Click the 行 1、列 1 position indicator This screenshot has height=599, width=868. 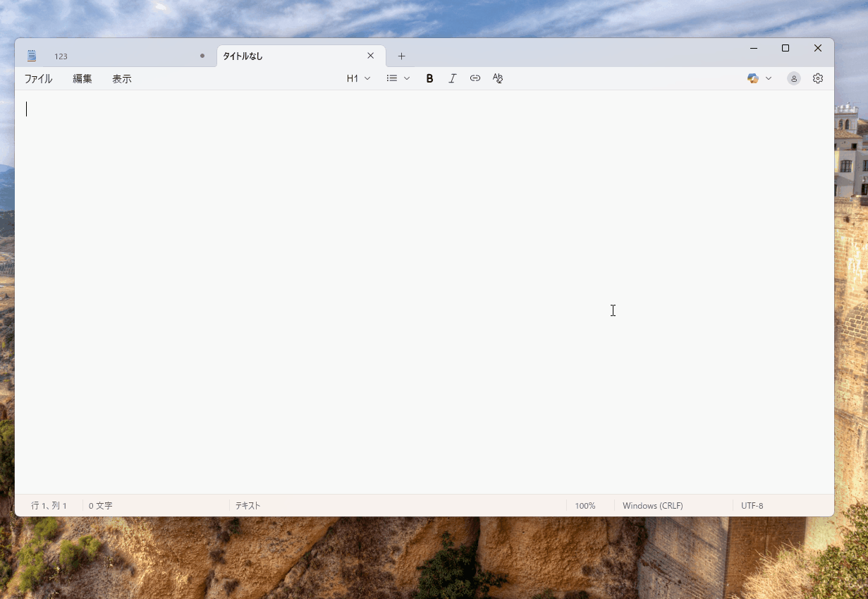(x=49, y=506)
